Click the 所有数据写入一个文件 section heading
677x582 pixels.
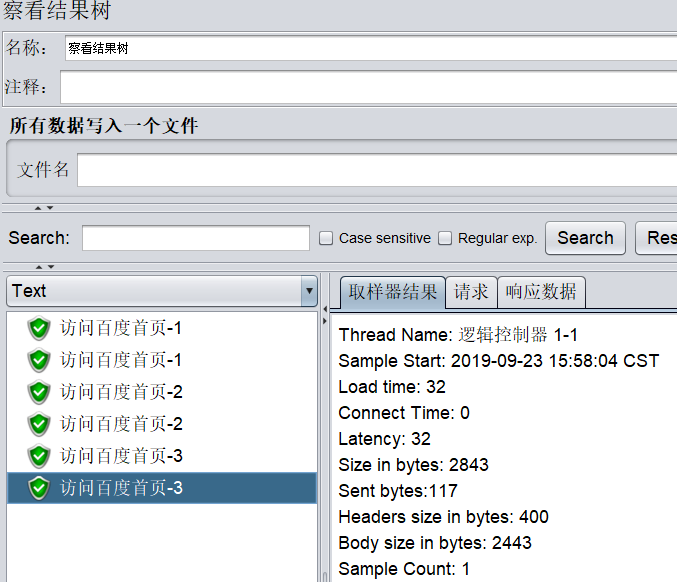click(x=104, y=126)
